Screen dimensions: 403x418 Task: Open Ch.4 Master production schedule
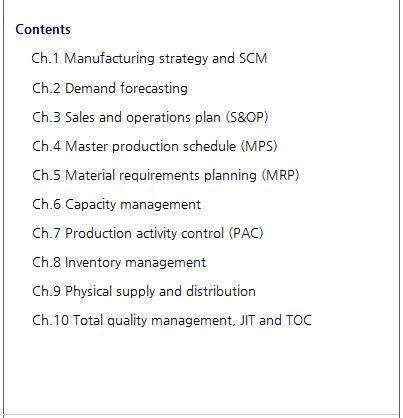click(x=155, y=146)
